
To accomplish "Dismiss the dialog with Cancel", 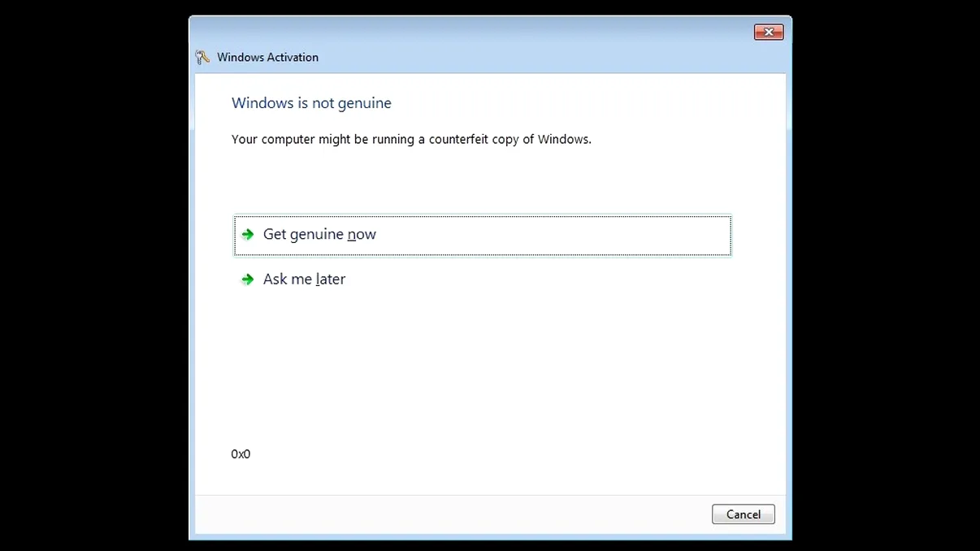I will (x=743, y=514).
